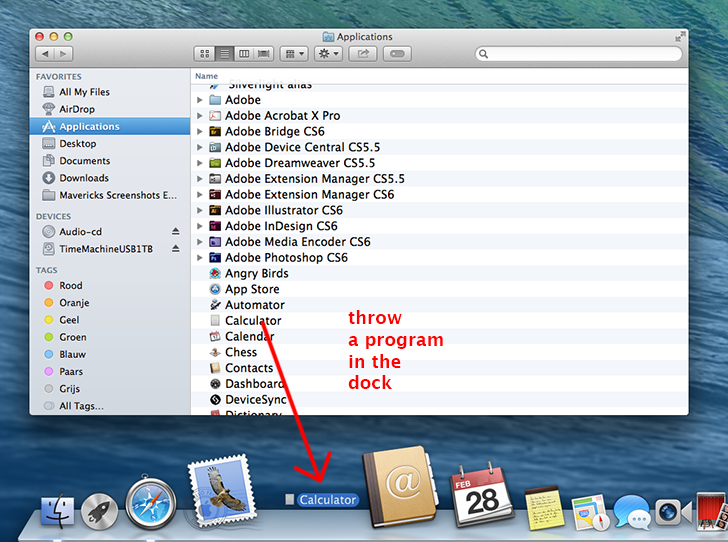Select the Angry Birds app icon
The image size is (728, 542).
215,274
